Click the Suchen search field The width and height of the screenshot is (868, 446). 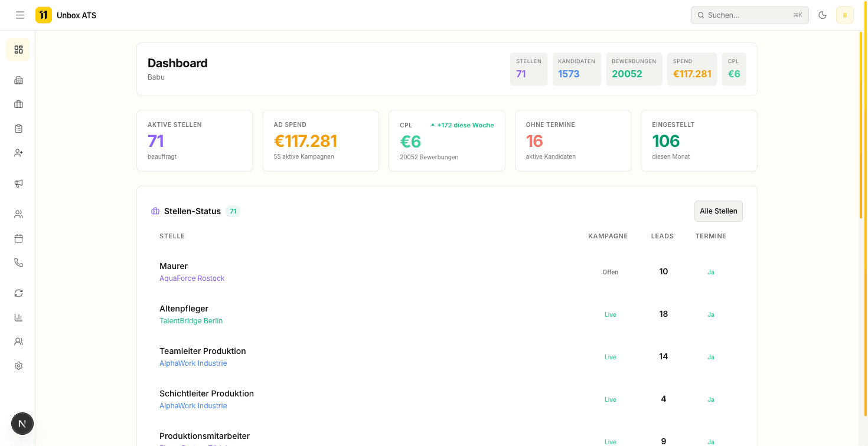(x=749, y=15)
